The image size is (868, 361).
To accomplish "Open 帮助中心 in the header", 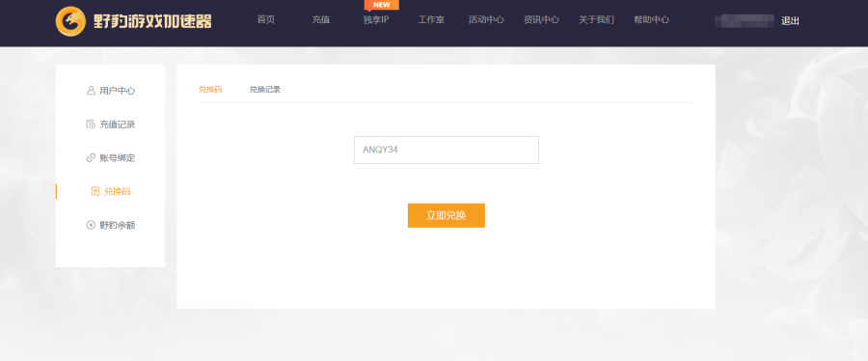I will [652, 20].
